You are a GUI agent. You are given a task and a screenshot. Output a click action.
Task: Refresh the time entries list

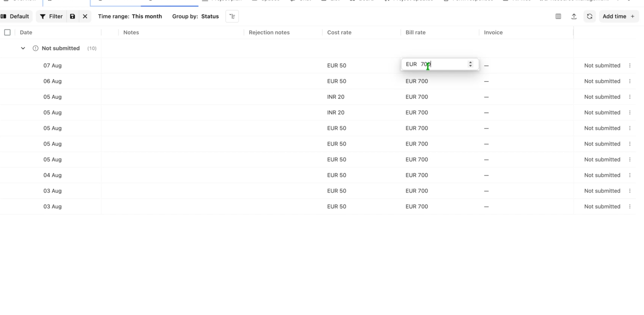(x=590, y=16)
